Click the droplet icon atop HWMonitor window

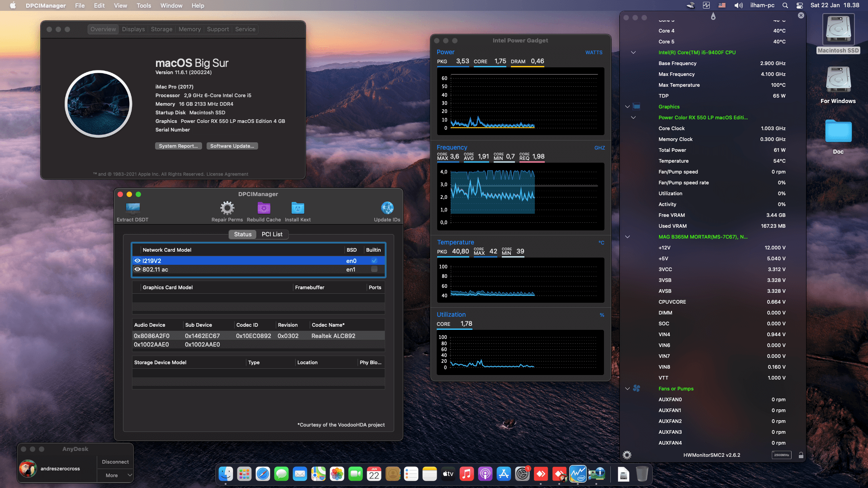click(713, 17)
